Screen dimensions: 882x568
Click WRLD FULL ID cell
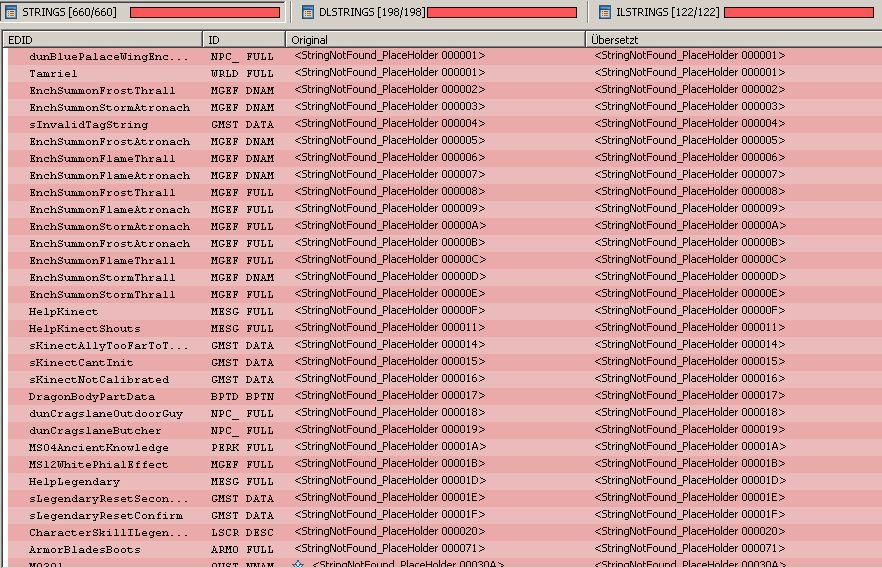coord(242,73)
